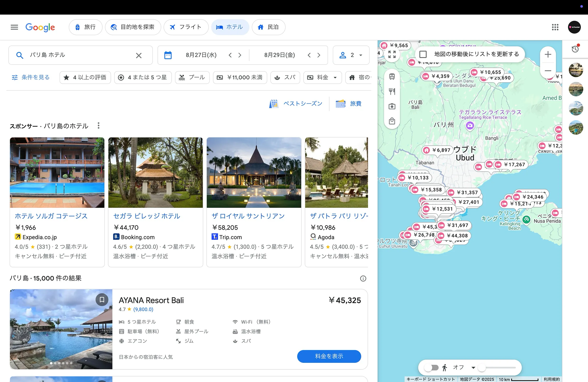The width and height of the screenshot is (588, 382).
Task: Open ザ ロイヤル サントリアン listing
Action: 248,216
